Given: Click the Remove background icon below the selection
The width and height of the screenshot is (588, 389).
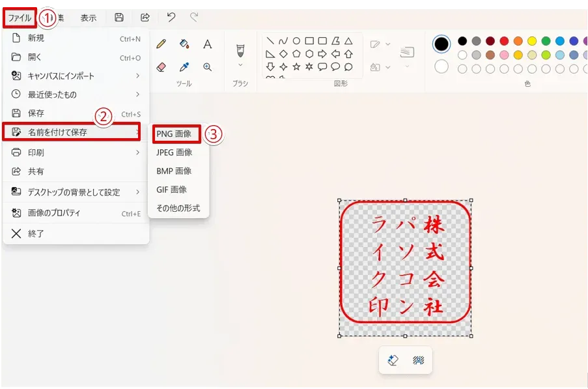Looking at the screenshot, I should pyautogui.click(x=418, y=360).
